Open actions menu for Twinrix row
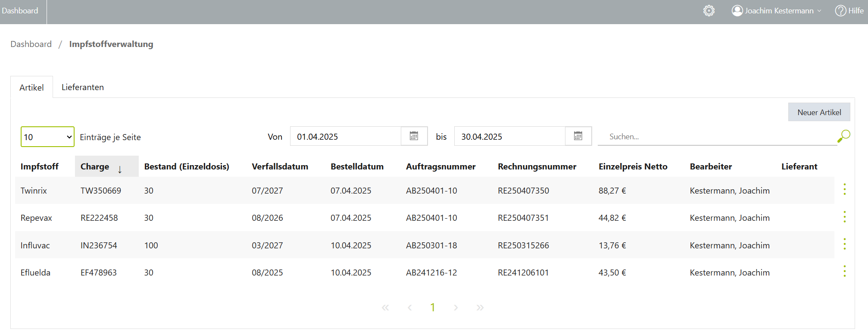This screenshot has width=868, height=332. click(845, 189)
